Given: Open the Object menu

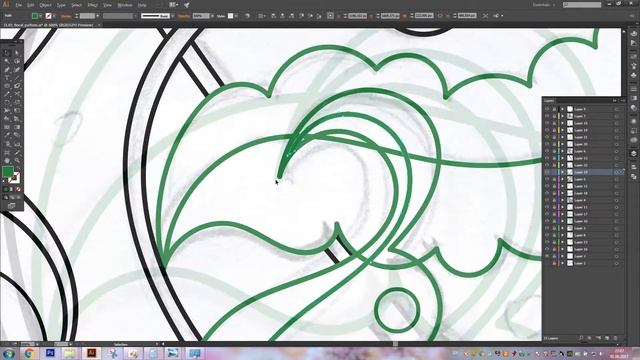Looking at the screenshot, I should (45, 5).
